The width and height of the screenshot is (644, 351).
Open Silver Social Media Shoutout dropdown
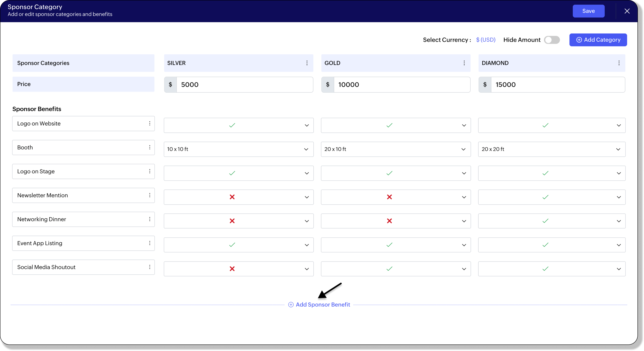307,269
